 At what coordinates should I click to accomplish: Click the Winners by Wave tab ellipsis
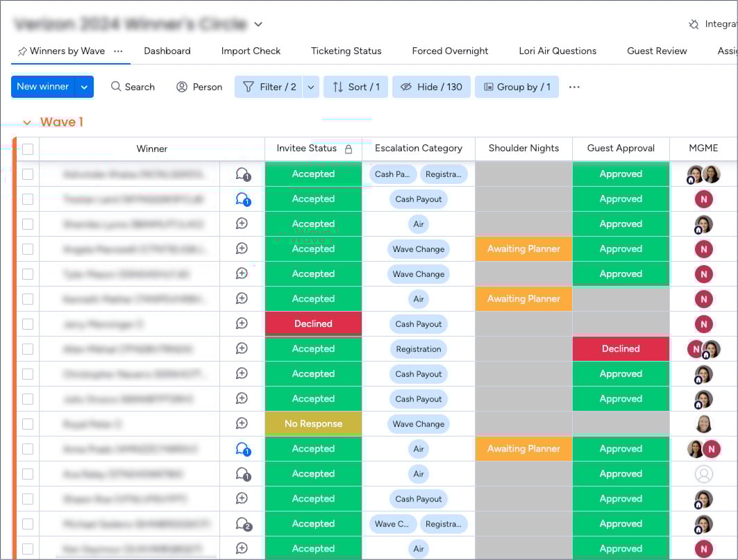pyautogui.click(x=118, y=51)
